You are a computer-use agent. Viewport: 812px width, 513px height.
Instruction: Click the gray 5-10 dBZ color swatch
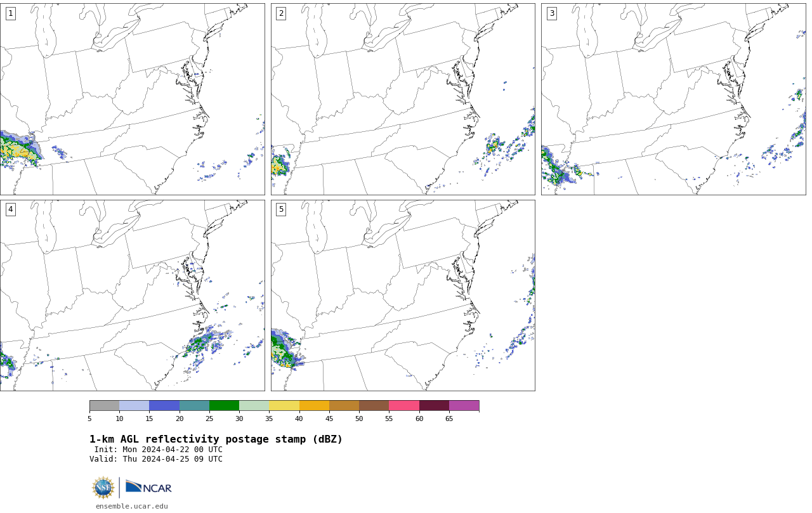point(104,406)
